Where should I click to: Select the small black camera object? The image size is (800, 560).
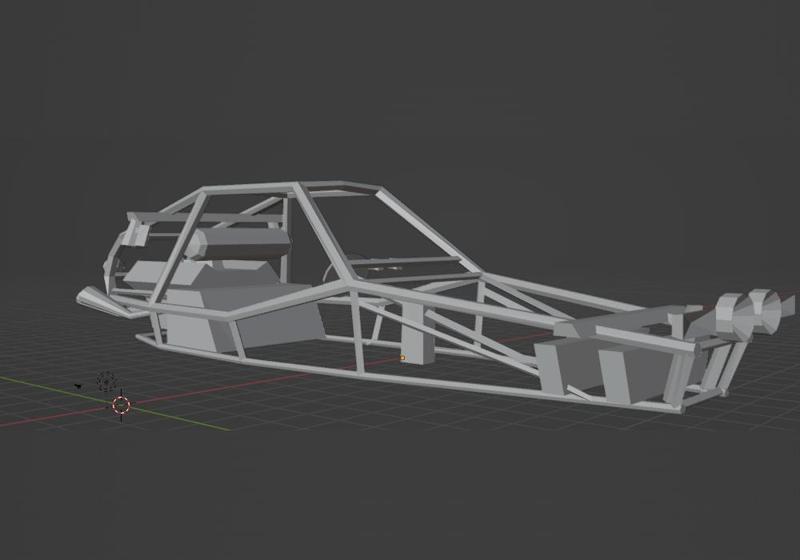pyautogui.click(x=78, y=387)
